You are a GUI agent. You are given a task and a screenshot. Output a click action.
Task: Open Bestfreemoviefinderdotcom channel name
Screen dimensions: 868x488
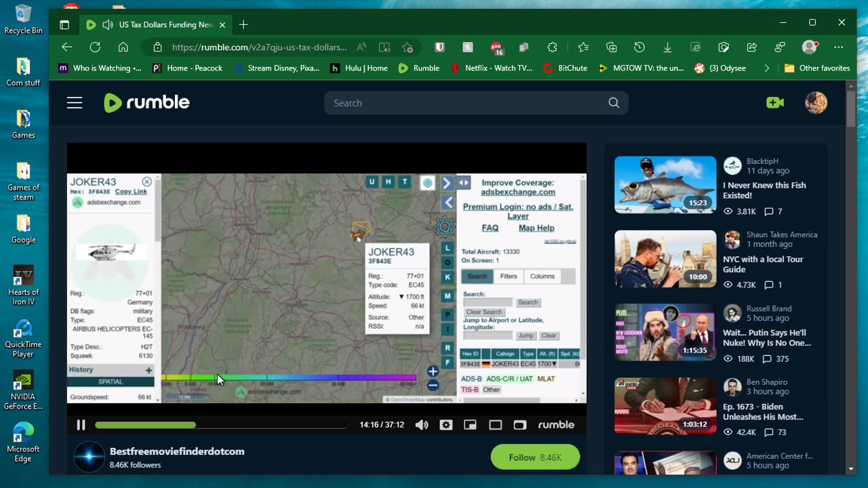[x=177, y=451]
